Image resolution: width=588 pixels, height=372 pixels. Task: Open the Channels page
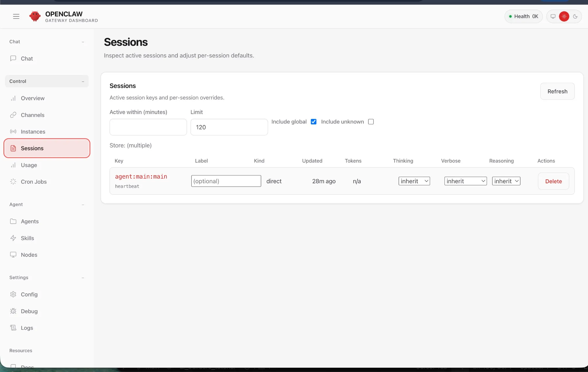click(47, 115)
